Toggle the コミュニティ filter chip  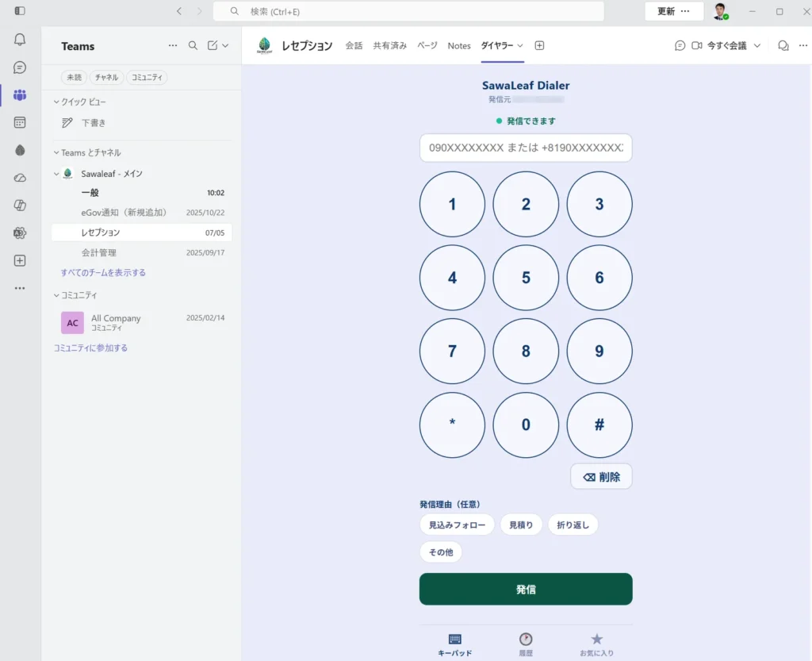coord(147,77)
